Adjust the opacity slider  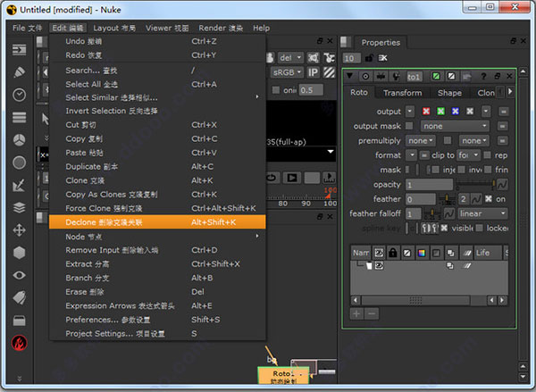tap(475, 185)
